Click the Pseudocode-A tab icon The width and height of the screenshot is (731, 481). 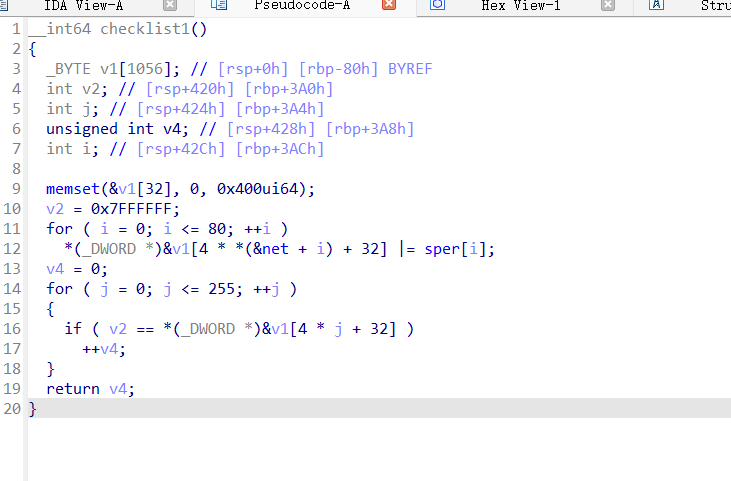click(219, 5)
